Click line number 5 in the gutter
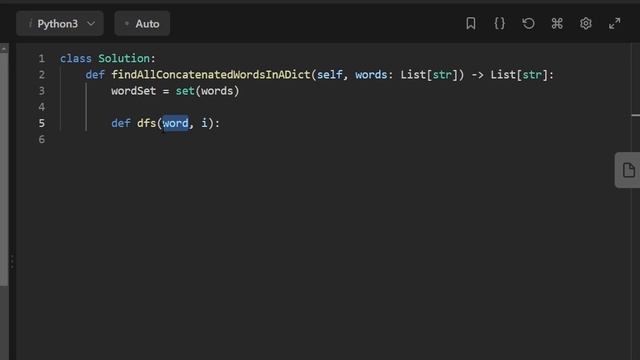Viewport: 640px width, 360px height. 42,123
